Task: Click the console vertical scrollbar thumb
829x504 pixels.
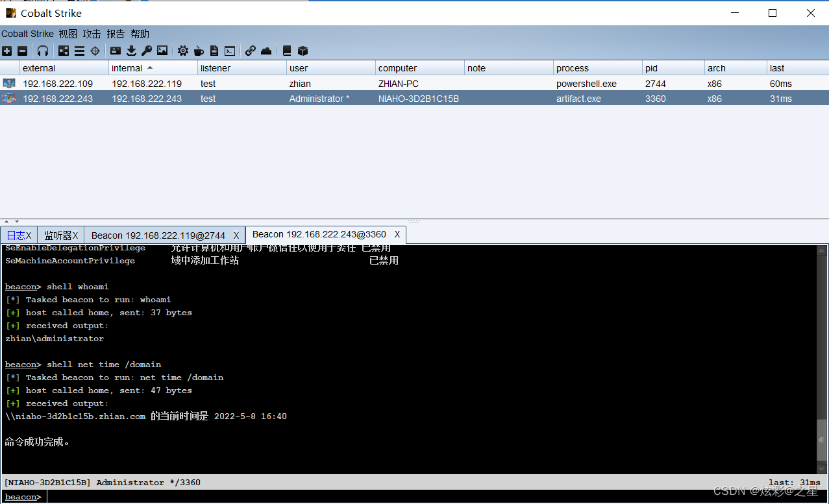Action: click(822, 440)
